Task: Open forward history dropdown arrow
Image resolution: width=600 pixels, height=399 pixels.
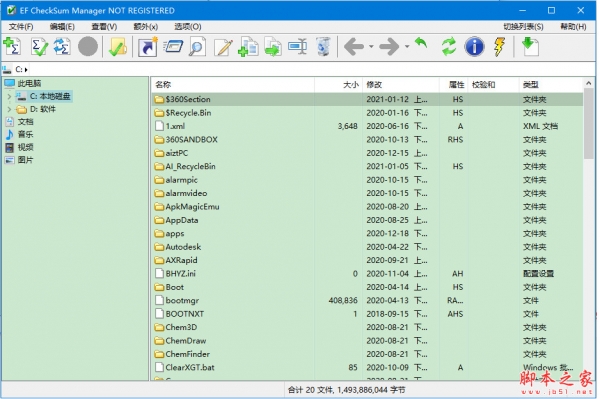Action: 407,47
